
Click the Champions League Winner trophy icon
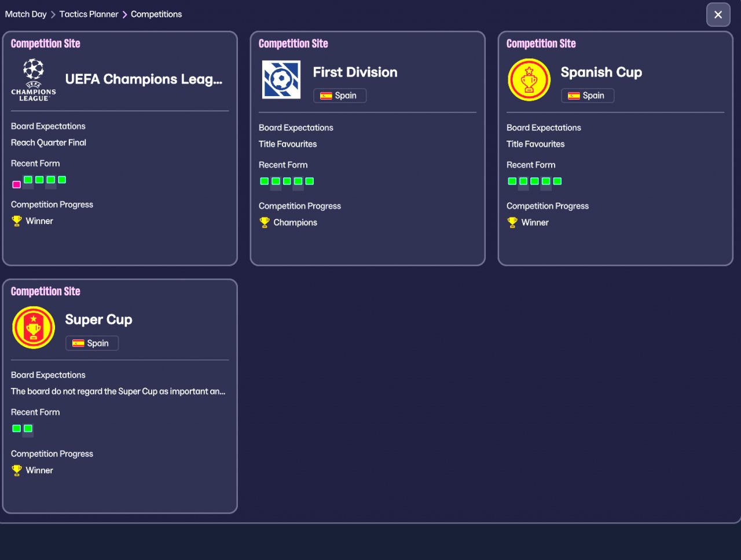click(17, 221)
